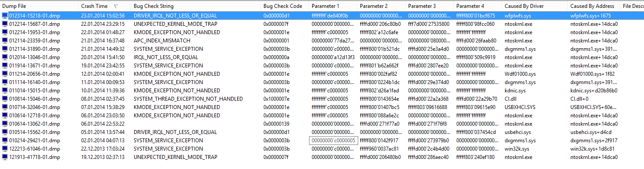Sort by the Dump File column header

(39, 6)
